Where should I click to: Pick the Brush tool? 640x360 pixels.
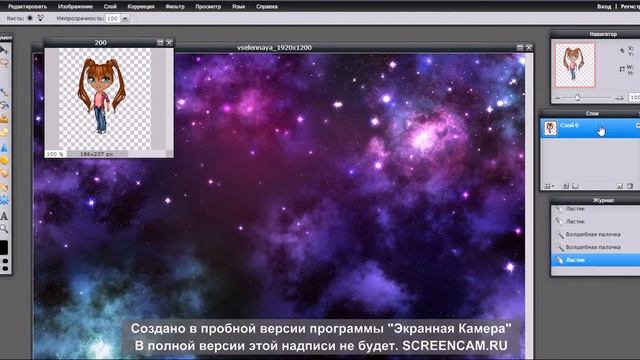pos(4,92)
